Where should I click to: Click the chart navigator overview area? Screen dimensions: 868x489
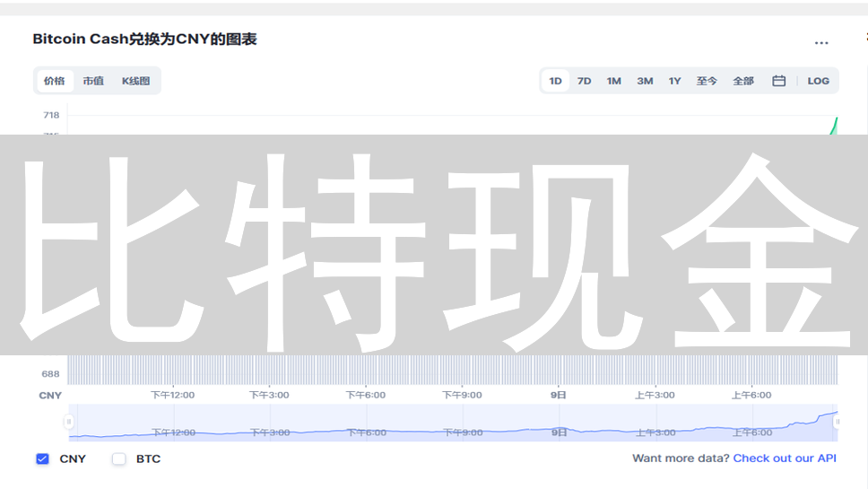click(453, 423)
